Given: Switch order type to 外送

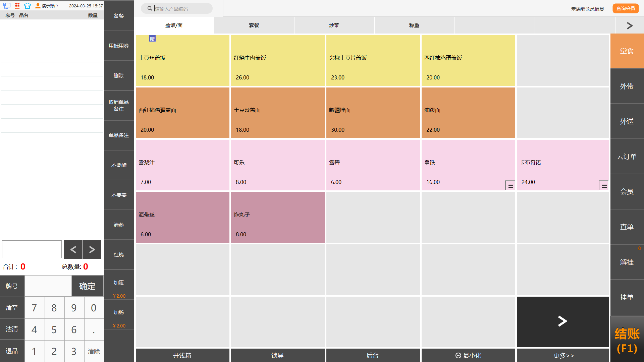Looking at the screenshot, I should [627, 121].
